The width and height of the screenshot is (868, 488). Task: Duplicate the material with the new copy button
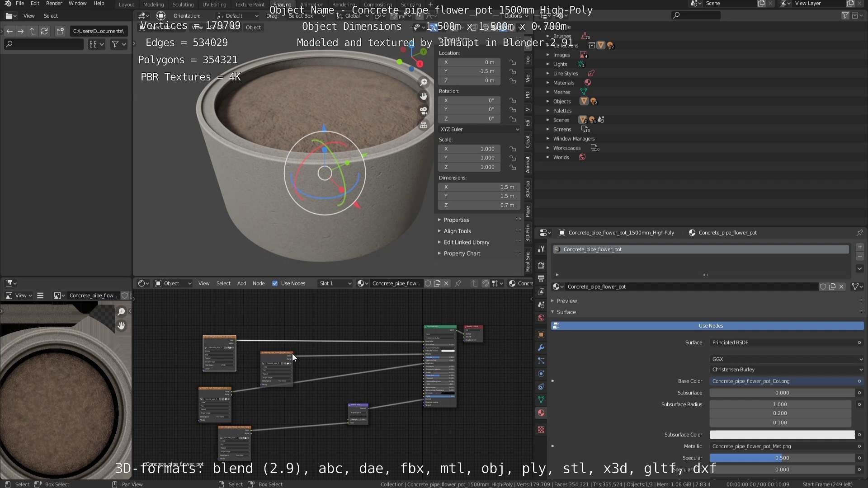click(x=832, y=286)
